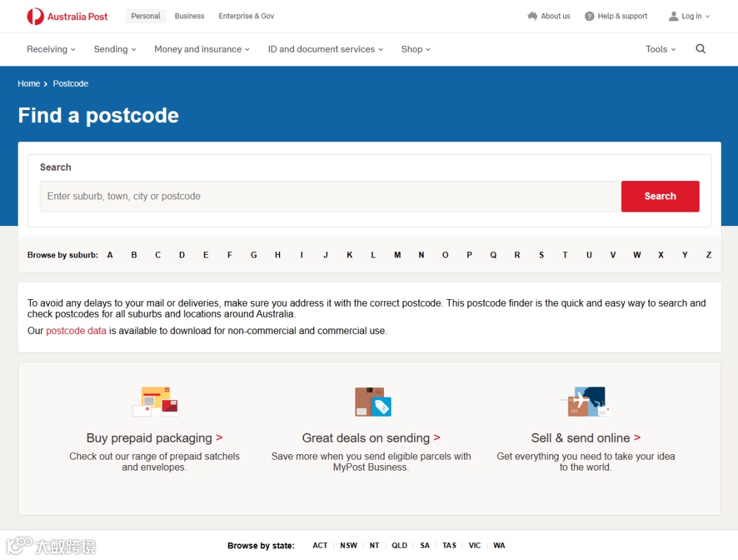
Task: Browse suburbs starting with T
Action: click(x=565, y=255)
